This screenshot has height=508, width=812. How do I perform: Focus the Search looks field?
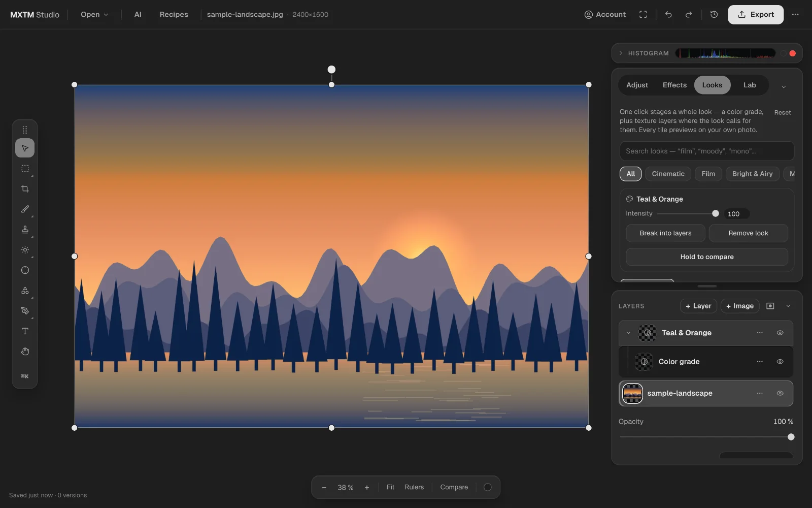(706, 151)
